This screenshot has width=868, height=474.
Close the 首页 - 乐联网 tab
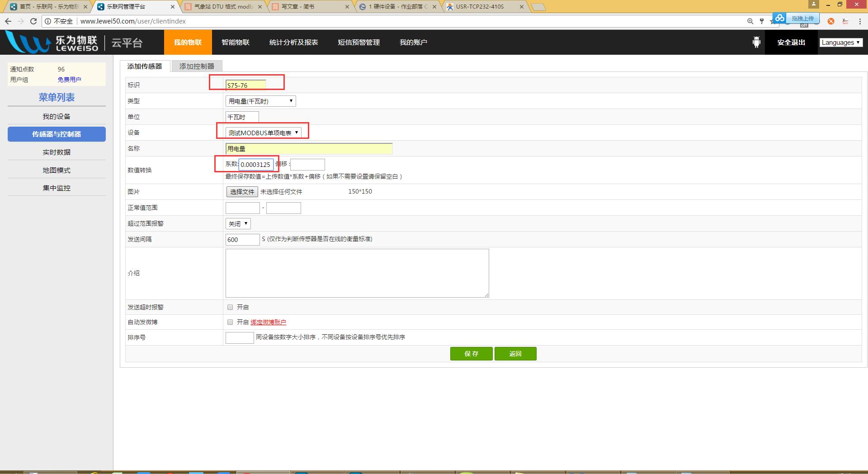pos(85,7)
